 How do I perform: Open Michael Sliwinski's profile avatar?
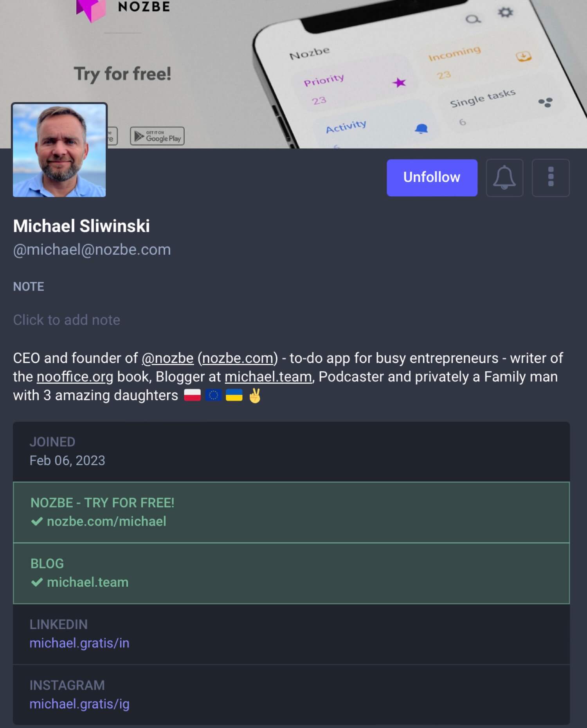(x=59, y=150)
